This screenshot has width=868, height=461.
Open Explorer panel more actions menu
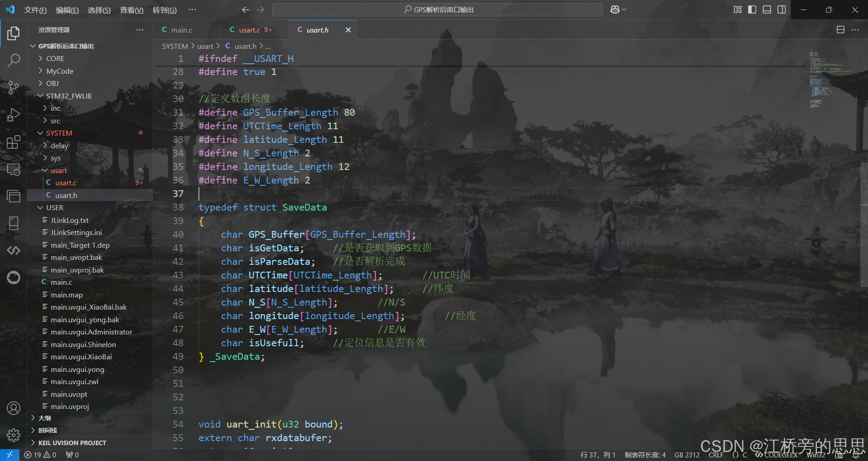[x=140, y=30]
